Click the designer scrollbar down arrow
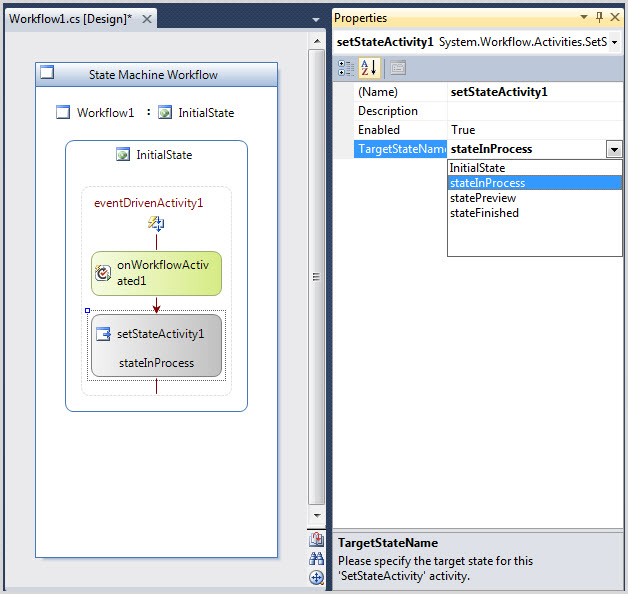This screenshot has height=594, width=628. (317, 515)
